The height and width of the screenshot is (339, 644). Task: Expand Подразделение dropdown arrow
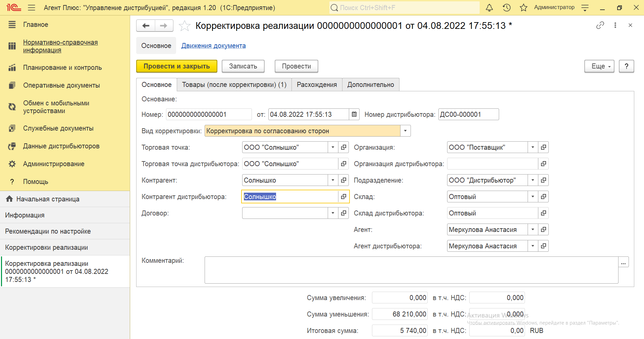533,180
